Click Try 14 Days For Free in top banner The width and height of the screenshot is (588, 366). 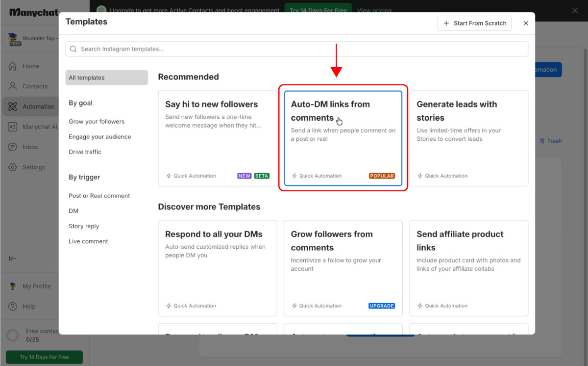point(318,10)
